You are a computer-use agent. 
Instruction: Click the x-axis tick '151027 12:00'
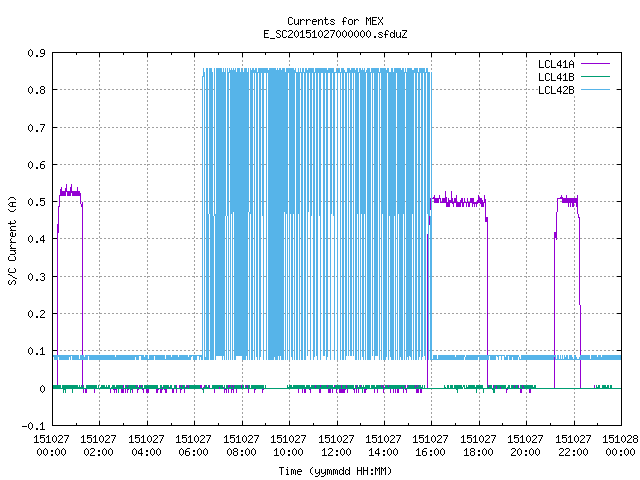pyautogui.click(x=336, y=446)
